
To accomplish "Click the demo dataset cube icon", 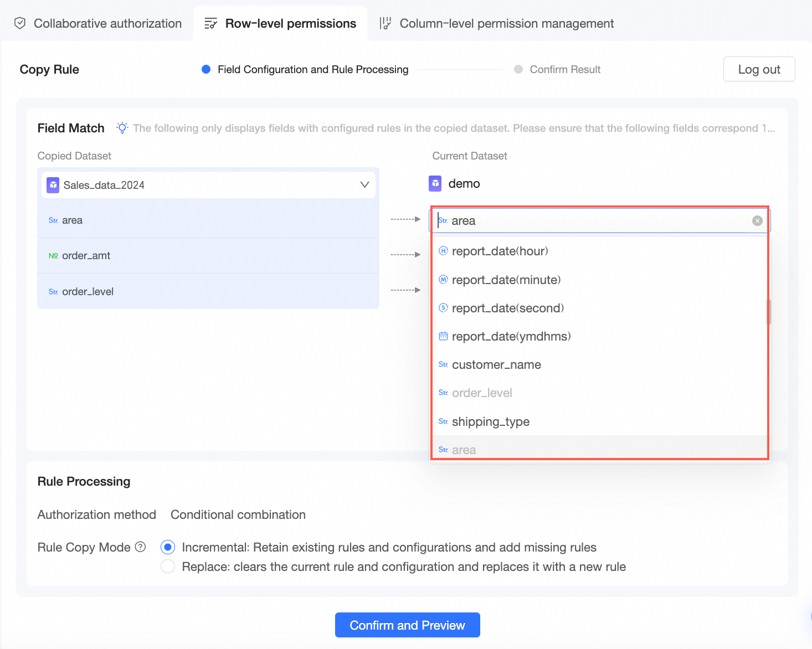I will (x=436, y=183).
